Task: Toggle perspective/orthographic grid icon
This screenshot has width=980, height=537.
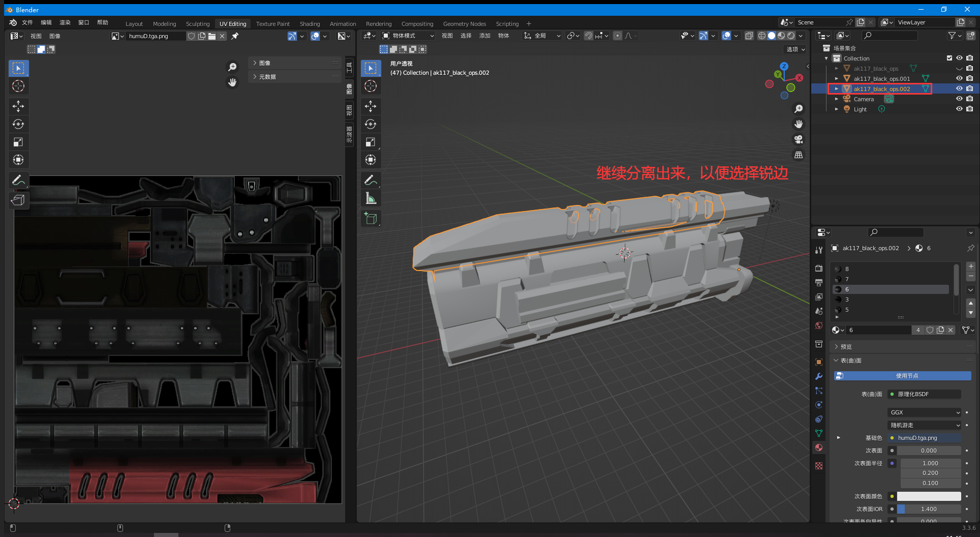Action: tap(799, 155)
